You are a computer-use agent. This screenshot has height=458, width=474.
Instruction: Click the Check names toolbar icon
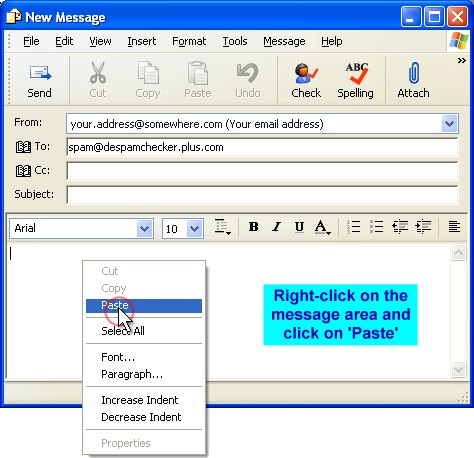coord(306,73)
